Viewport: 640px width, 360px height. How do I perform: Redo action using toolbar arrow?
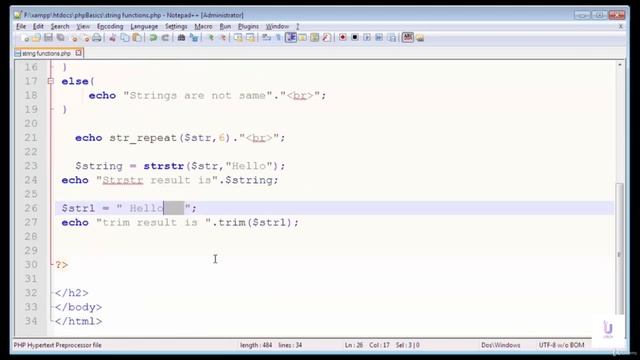coord(165,38)
